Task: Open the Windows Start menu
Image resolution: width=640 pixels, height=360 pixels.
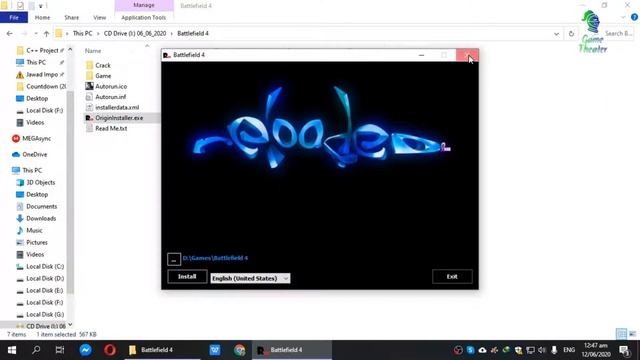Action: [x=12, y=350]
